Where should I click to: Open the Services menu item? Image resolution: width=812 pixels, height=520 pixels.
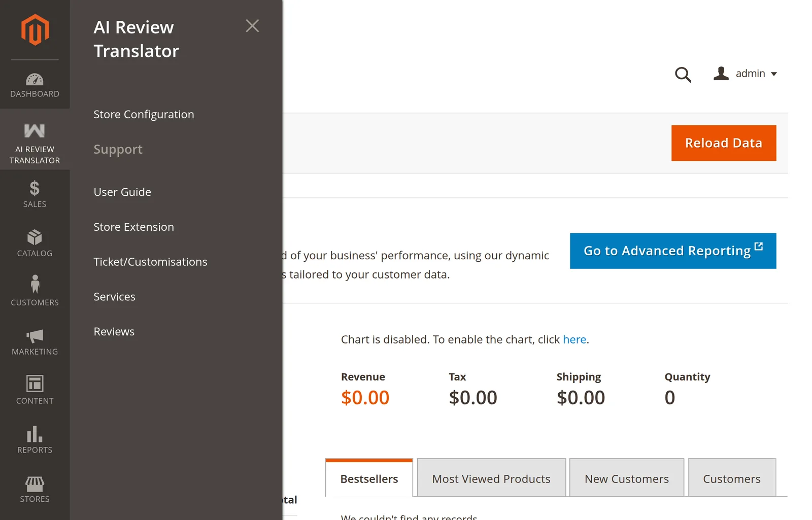114,297
